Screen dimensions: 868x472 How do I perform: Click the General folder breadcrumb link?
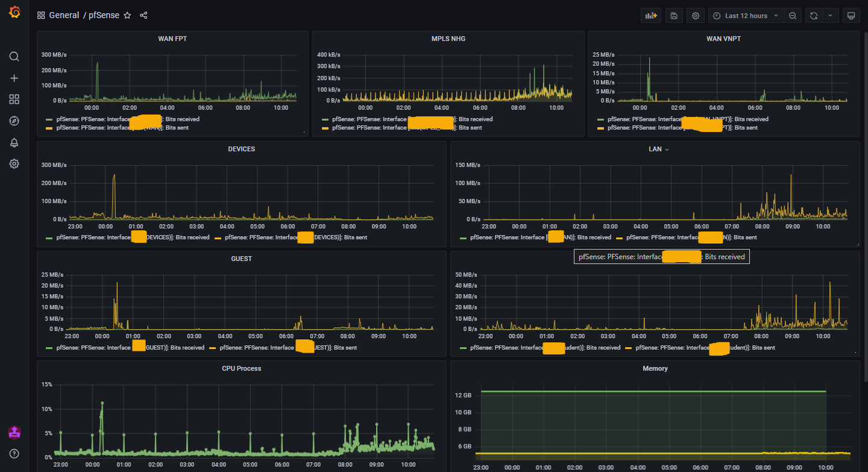tap(64, 16)
